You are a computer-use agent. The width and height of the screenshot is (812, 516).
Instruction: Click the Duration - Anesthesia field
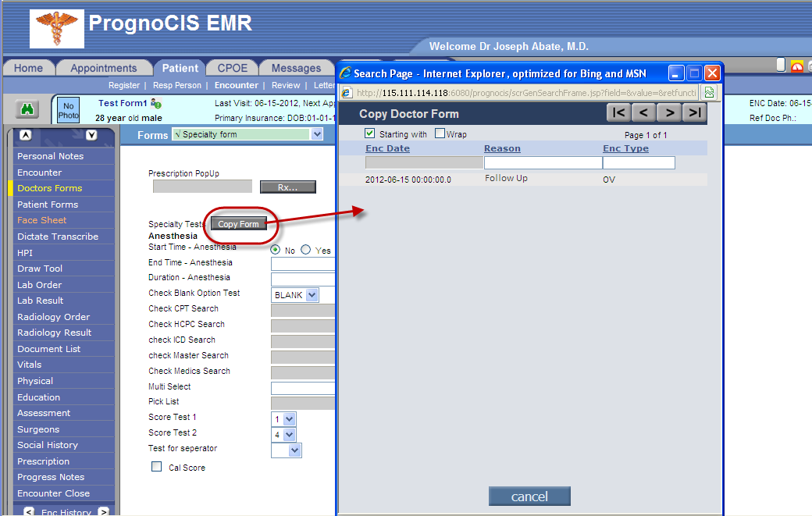303,279
